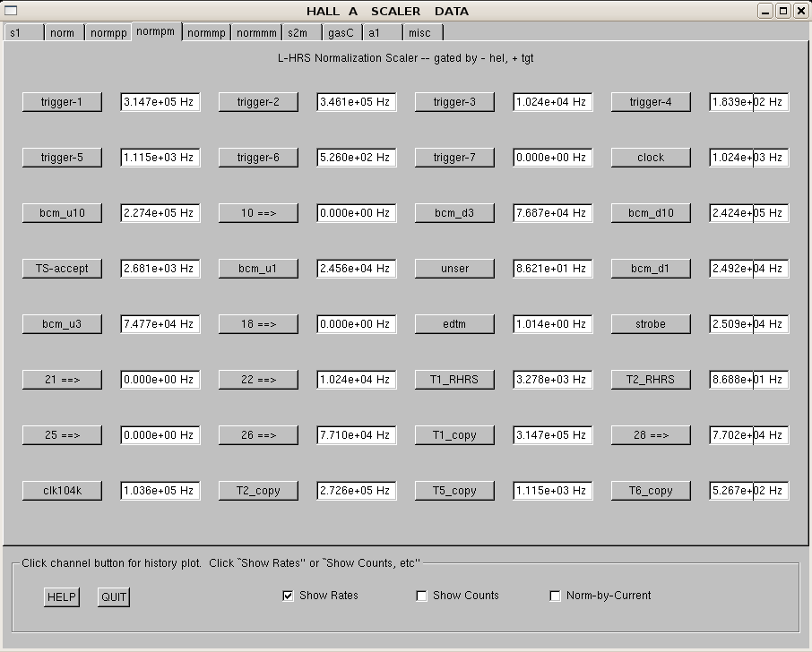Click the T2_RHRS channel button
The height and width of the screenshot is (652, 812).
click(651, 380)
